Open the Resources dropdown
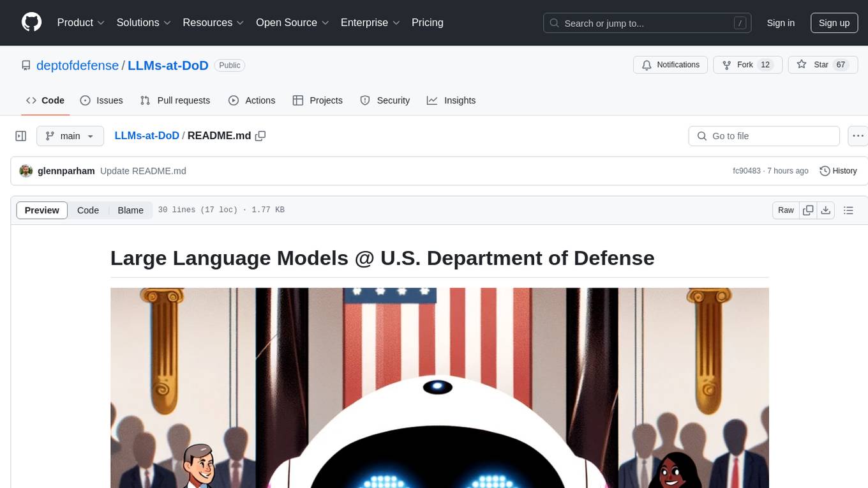 point(213,22)
